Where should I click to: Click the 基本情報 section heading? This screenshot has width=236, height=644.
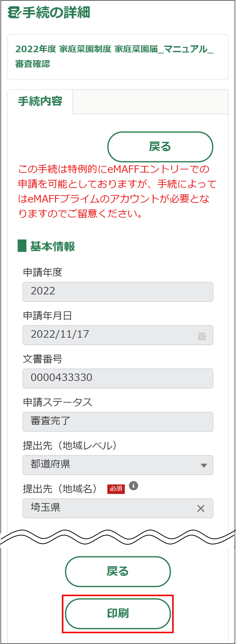pyautogui.click(x=52, y=246)
